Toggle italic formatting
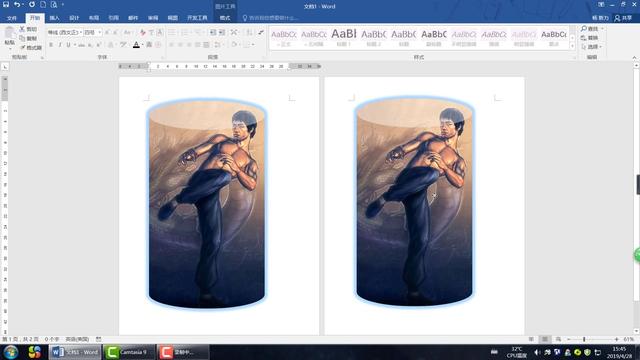The height and width of the screenshot is (360, 640). (60, 45)
